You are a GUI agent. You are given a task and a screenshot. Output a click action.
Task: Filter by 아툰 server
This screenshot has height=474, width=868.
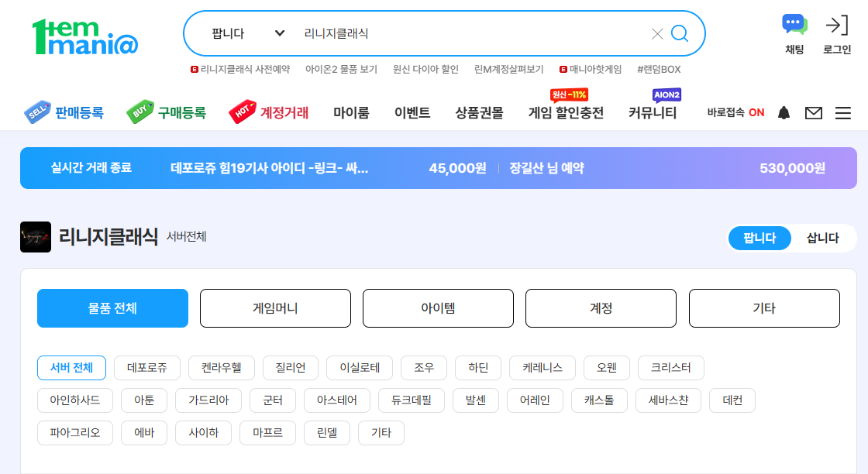144,400
